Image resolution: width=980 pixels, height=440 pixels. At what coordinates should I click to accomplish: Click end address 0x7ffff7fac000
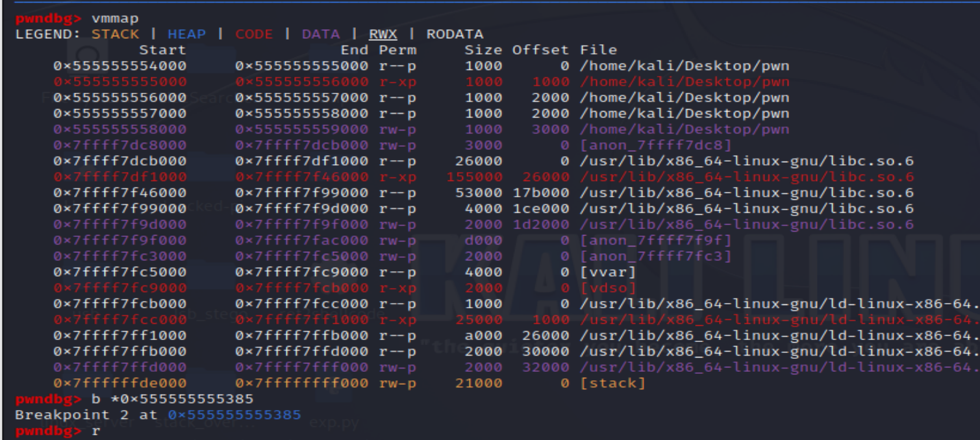[x=302, y=241]
